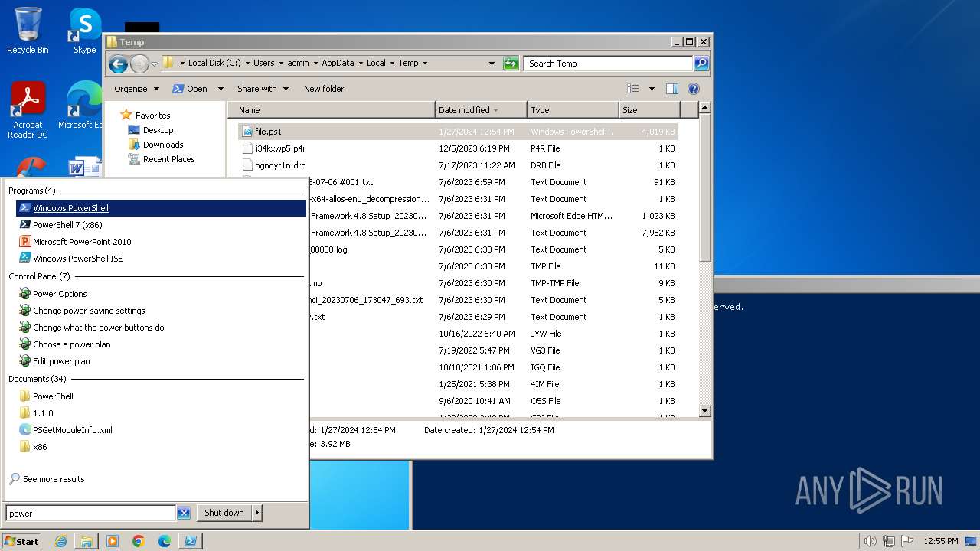The image size is (980, 551).
Task: Click New folder button
Action: click(x=324, y=89)
